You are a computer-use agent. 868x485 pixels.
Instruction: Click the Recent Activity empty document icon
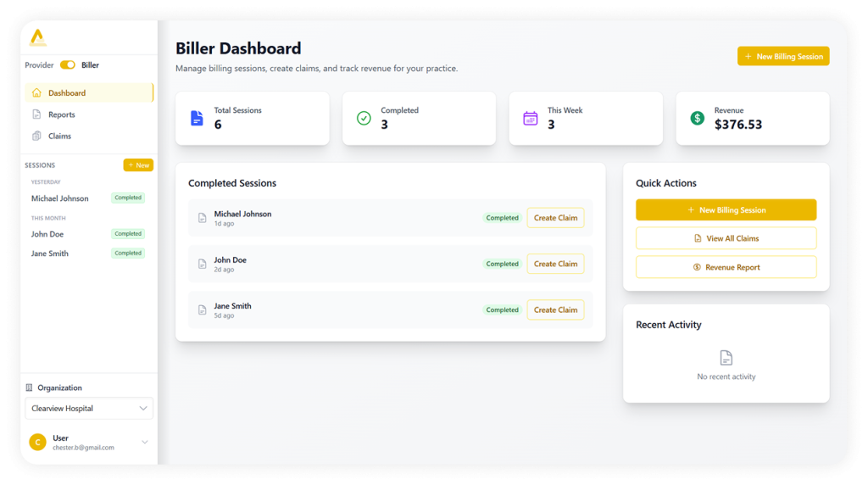click(x=726, y=358)
